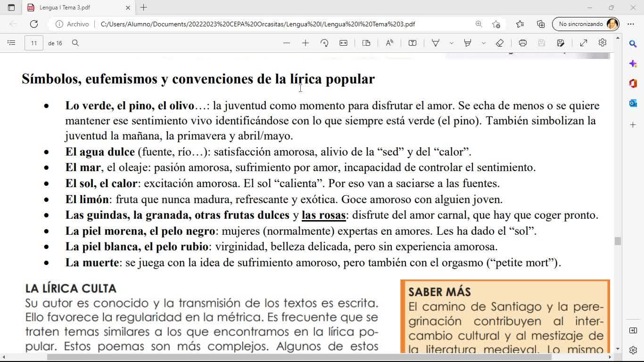The height and width of the screenshot is (362, 644).
Task: Click the bold text "La piel blanca, el pelo rubio"
Action: coord(137,247)
